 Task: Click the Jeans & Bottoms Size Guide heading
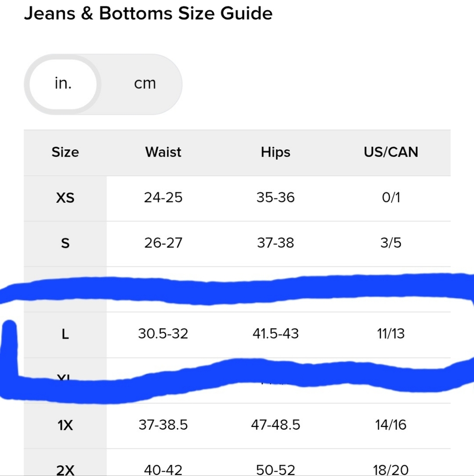point(148,13)
